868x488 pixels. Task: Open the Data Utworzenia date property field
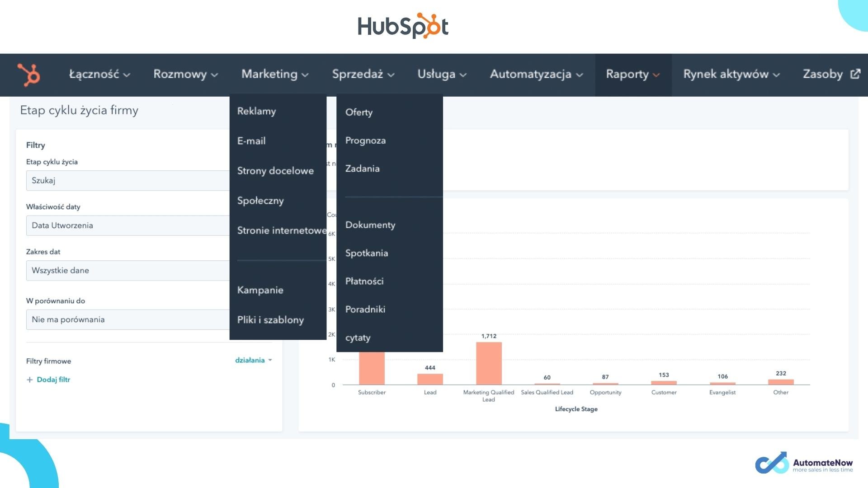128,225
